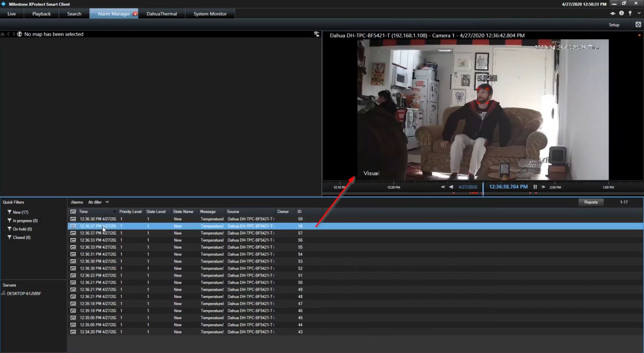Screen dimensions: 644x353
Task: Click the Help question mark icon
Action: [622, 13]
